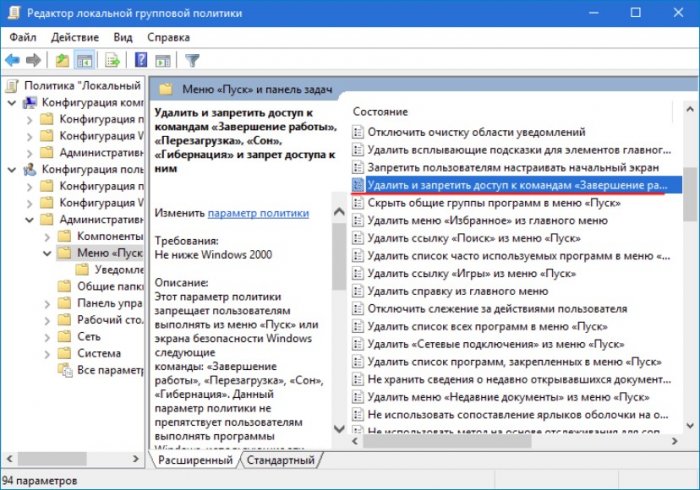Click the Export list toolbar icon
The height and width of the screenshot is (490, 700).
click(x=112, y=60)
